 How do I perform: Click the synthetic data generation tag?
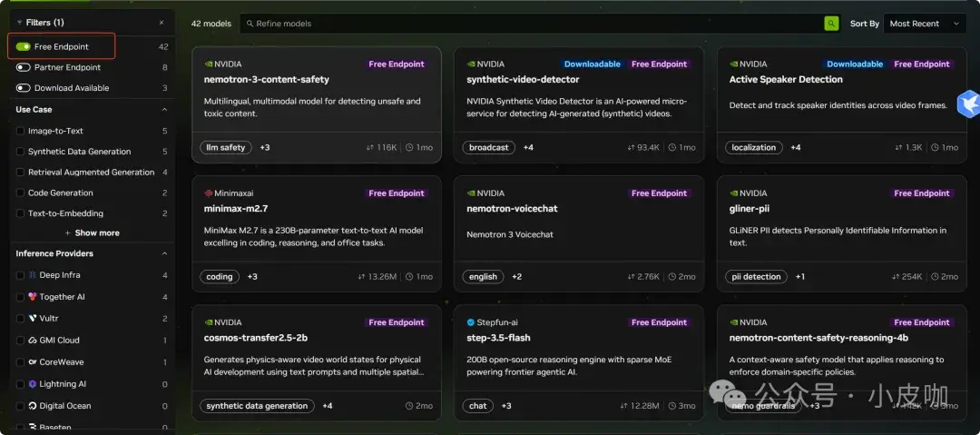(x=257, y=406)
